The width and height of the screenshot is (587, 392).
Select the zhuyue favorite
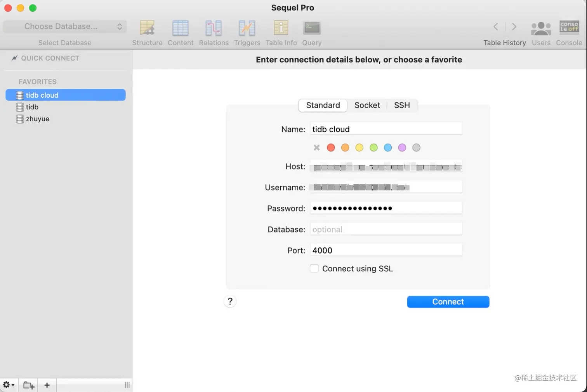pyautogui.click(x=66, y=119)
